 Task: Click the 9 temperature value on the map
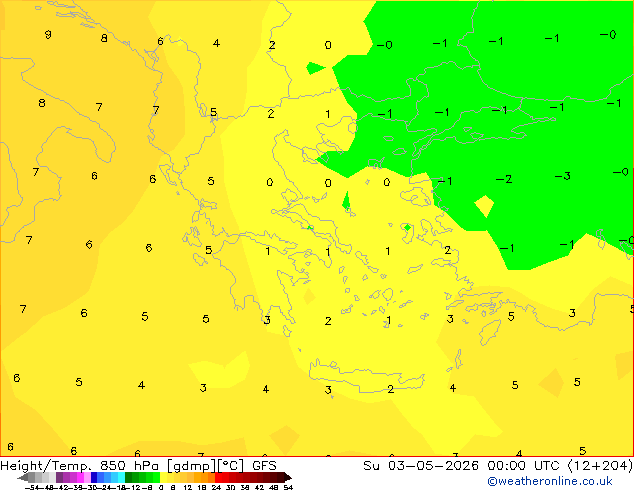pos(48,34)
